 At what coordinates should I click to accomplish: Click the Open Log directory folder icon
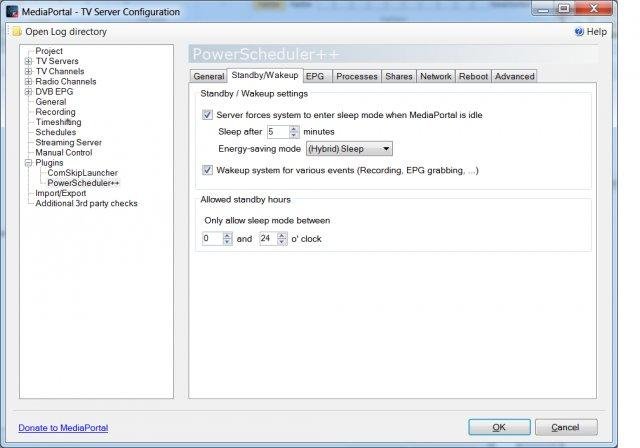click(x=16, y=32)
